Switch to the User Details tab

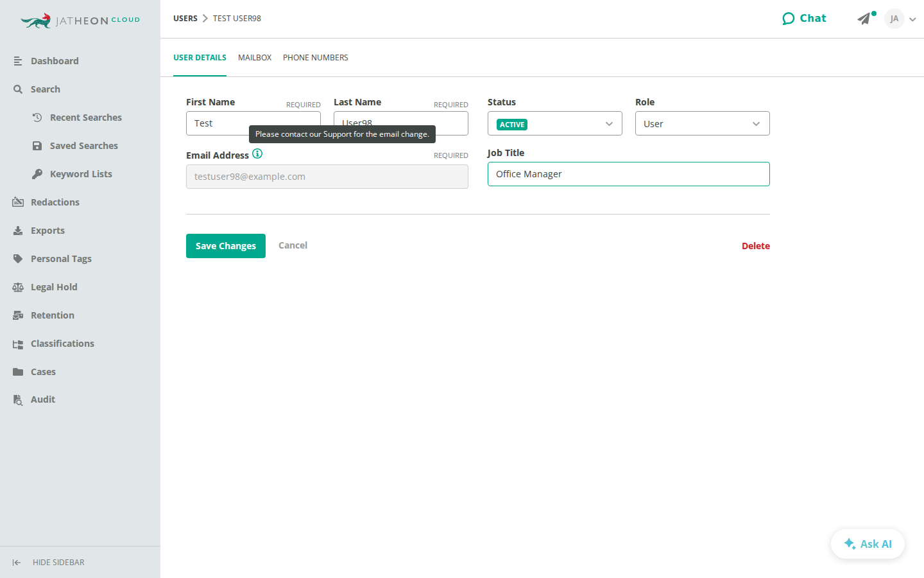click(x=200, y=58)
